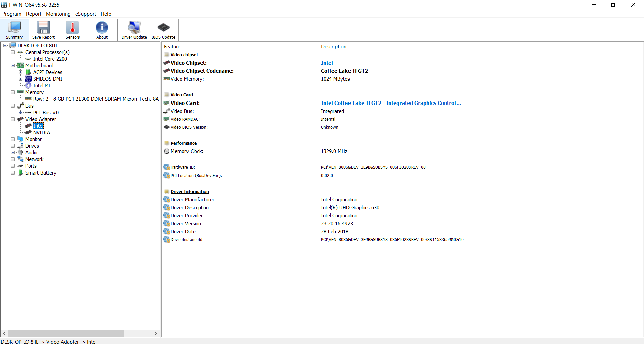Click the SMBIOS DMI icon
The height and width of the screenshot is (344, 644).
coord(28,79)
